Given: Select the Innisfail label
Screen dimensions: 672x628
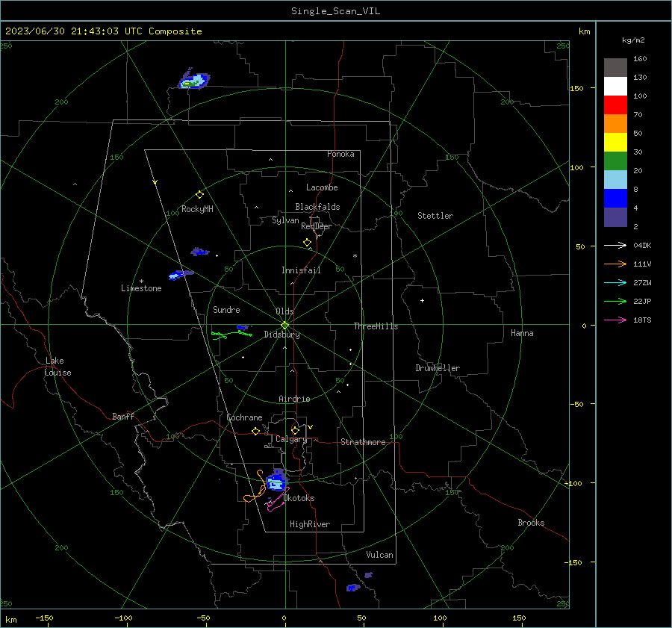Looking at the screenshot, I should (301, 270).
